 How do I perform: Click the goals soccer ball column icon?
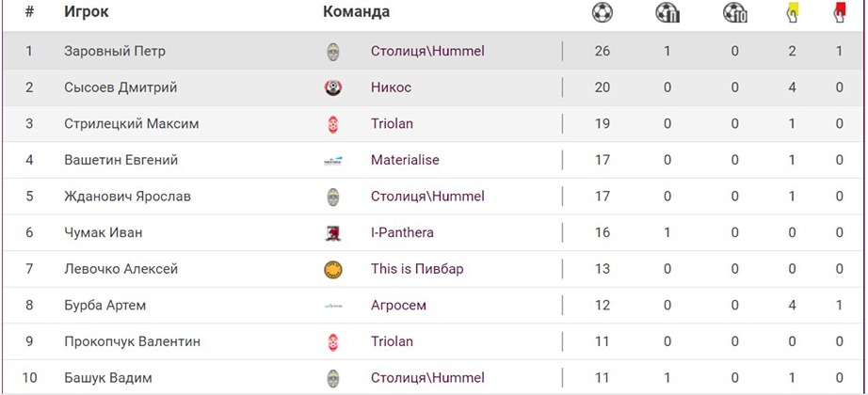[x=603, y=12]
